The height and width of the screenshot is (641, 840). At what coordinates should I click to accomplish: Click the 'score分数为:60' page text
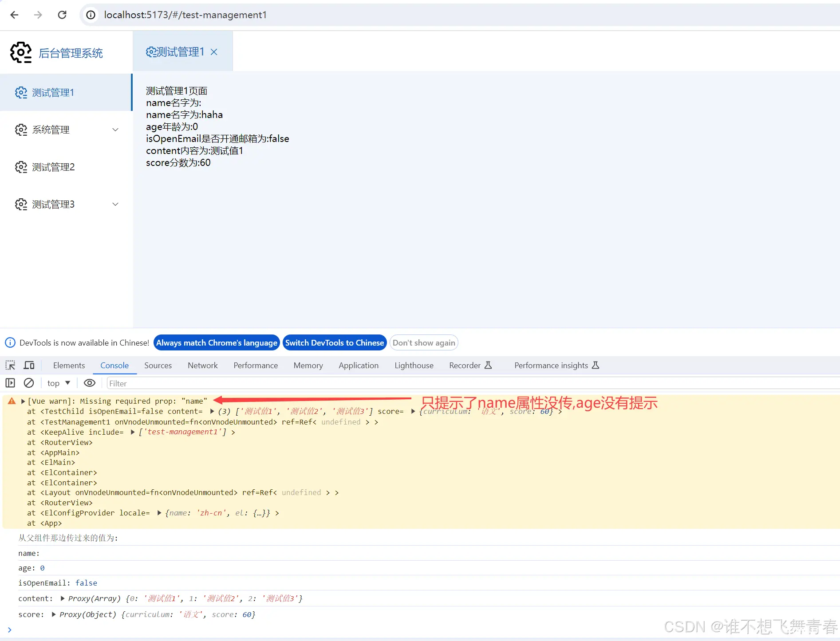178,162
